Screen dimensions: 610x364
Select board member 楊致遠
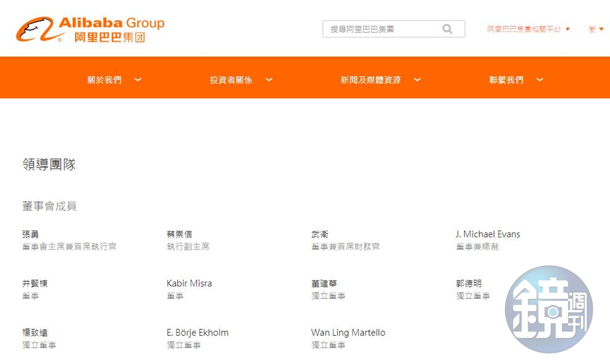coord(35,333)
